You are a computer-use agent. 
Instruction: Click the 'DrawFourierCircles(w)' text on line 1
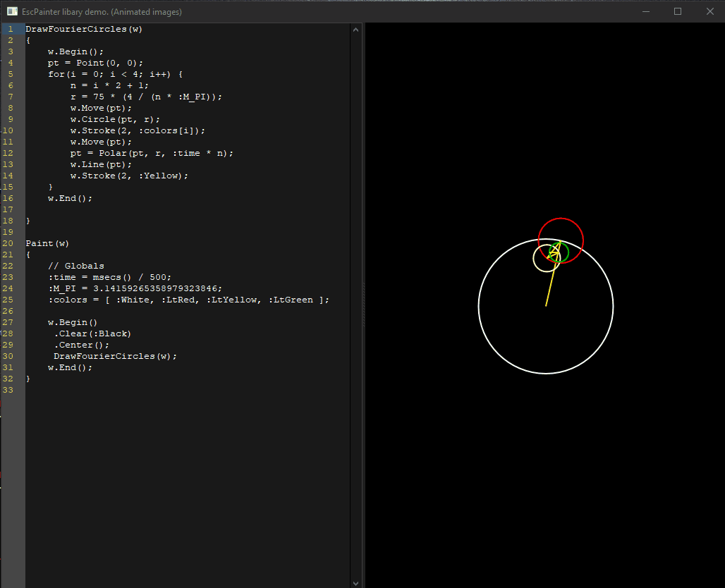tap(84, 29)
